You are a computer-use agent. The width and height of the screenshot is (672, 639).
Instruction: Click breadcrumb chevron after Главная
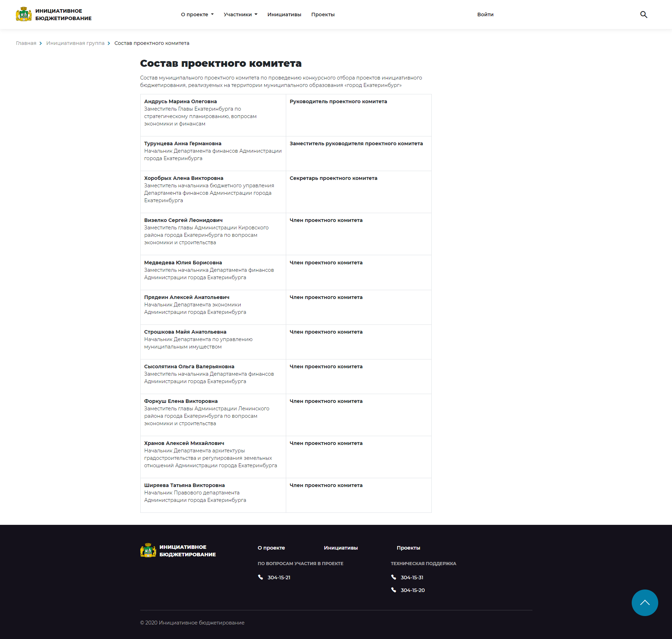click(x=41, y=43)
